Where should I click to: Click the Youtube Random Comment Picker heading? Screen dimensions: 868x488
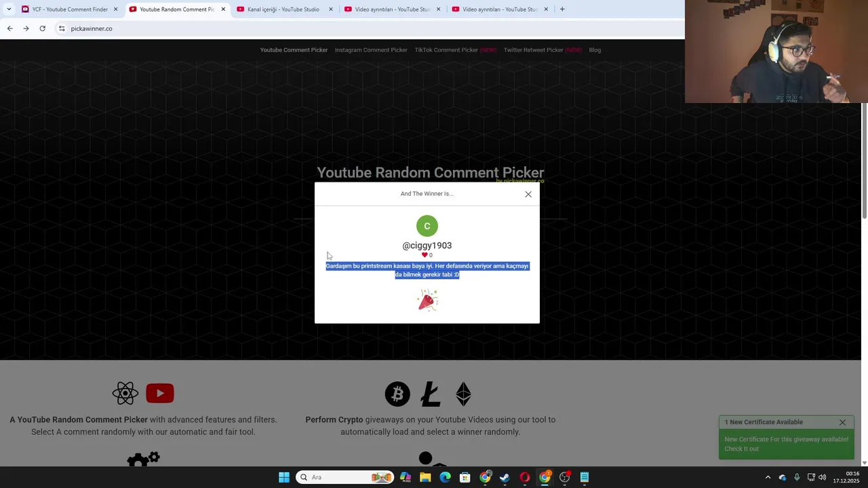[x=431, y=173]
